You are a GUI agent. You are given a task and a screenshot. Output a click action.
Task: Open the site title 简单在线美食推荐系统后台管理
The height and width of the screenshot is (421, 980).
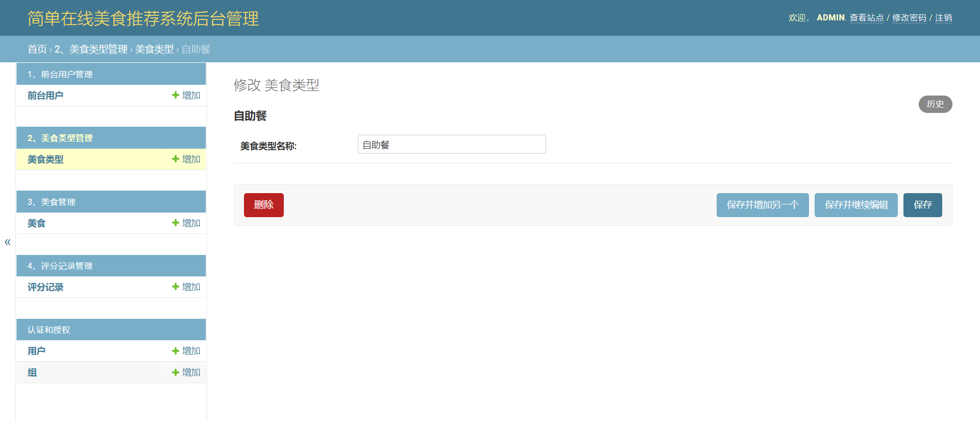[x=143, y=18]
